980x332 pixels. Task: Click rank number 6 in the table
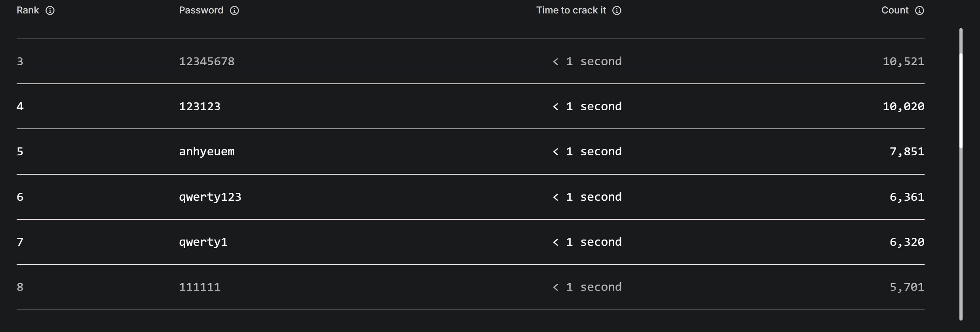(x=20, y=197)
